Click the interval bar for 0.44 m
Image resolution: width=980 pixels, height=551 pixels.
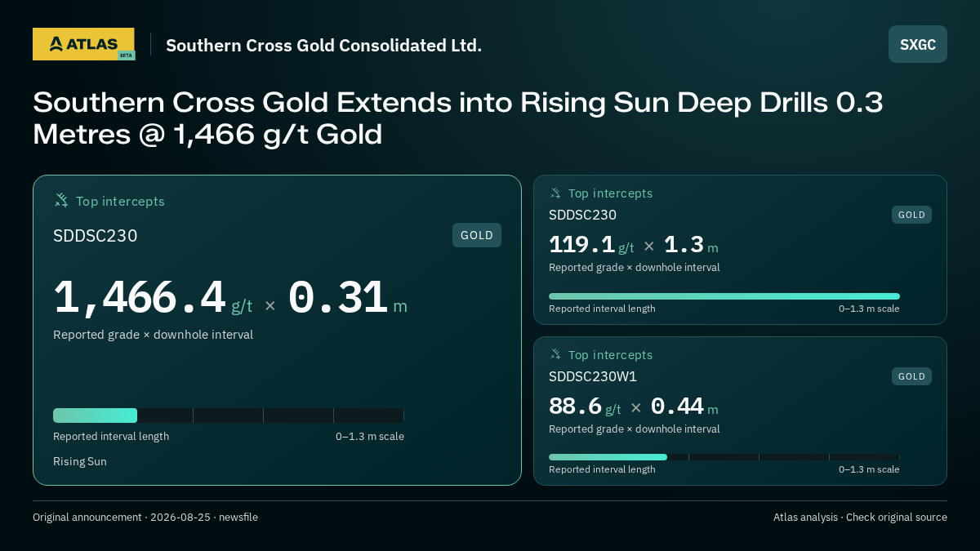[x=724, y=457]
